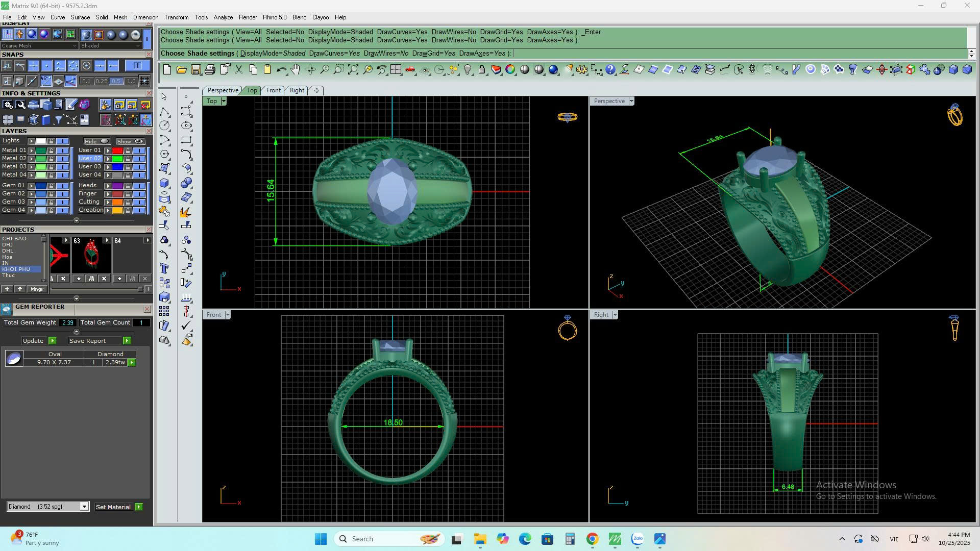
Task: Click the Undo arrow icon
Action: 281,70
